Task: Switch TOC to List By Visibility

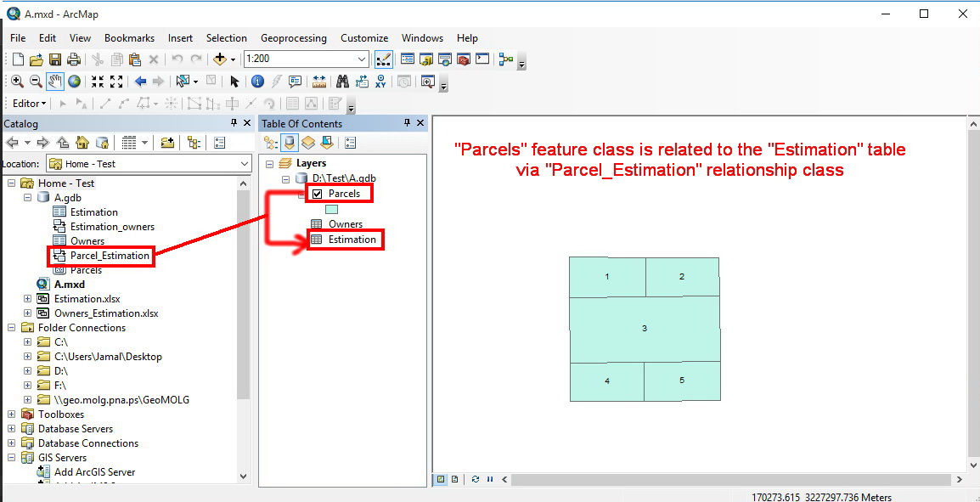Action: click(x=307, y=144)
